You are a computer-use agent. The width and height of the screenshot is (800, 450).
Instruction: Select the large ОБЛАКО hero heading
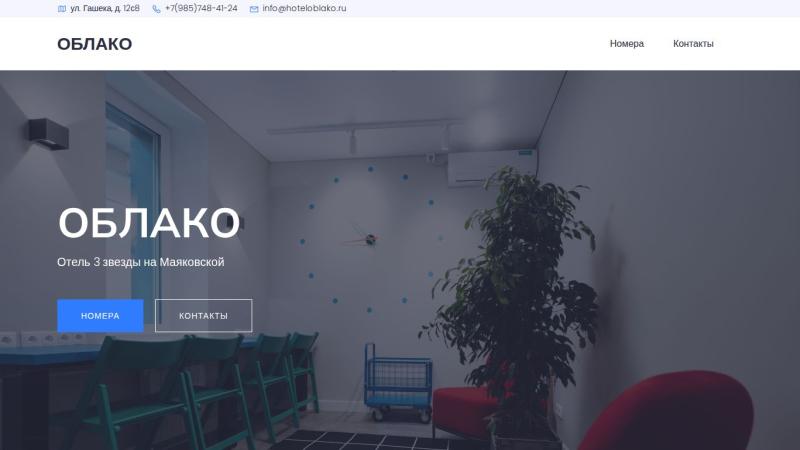pos(148,223)
